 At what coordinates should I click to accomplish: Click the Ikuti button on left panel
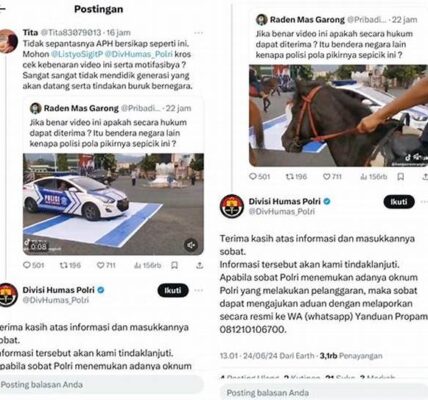click(x=173, y=290)
